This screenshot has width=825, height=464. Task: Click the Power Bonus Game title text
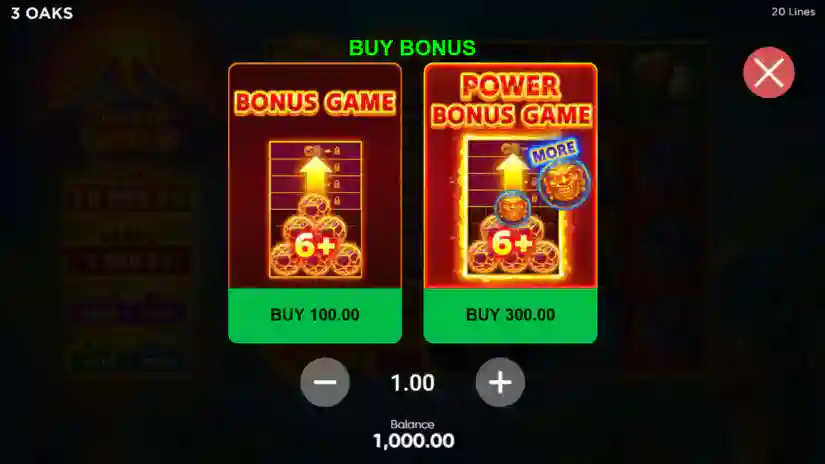(510, 100)
